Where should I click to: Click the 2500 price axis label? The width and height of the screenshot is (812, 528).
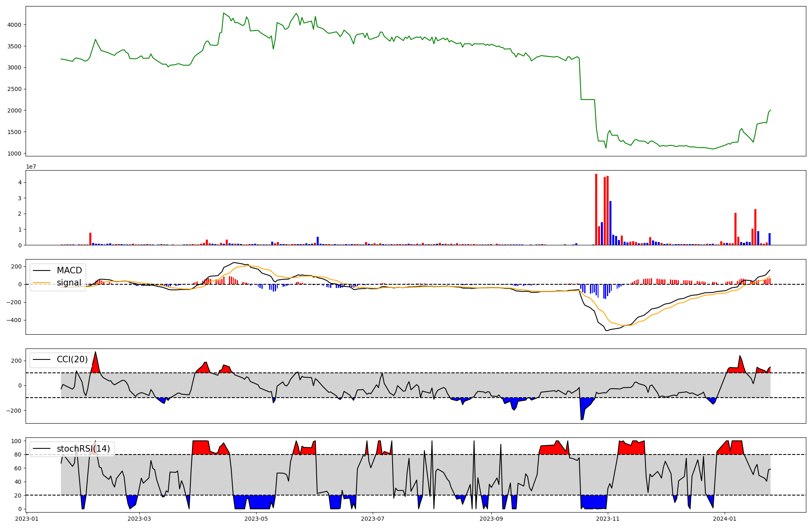(x=14, y=89)
